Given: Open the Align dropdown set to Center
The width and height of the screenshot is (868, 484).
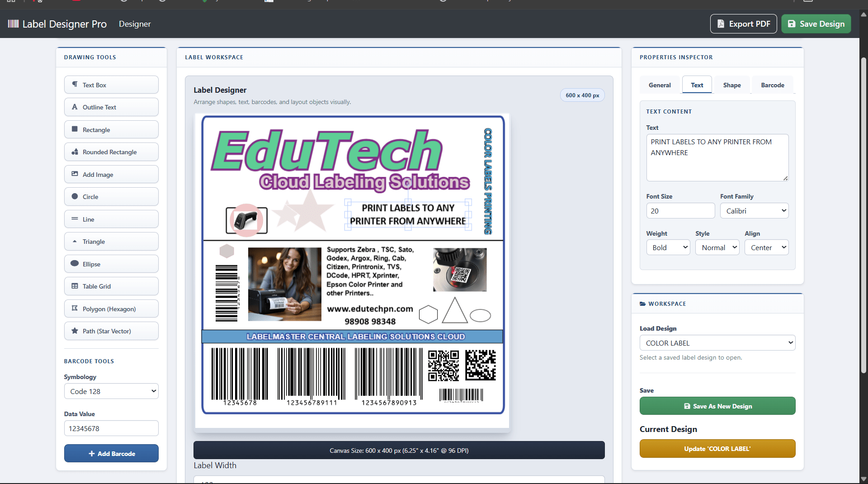Looking at the screenshot, I should pyautogui.click(x=767, y=247).
